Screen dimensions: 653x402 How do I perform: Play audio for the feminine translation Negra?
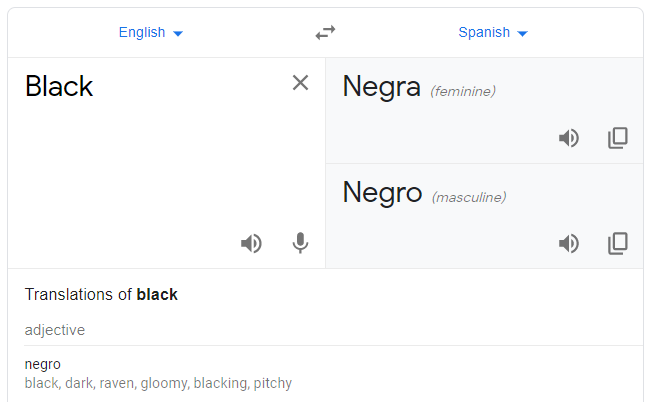(x=569, y=138)
